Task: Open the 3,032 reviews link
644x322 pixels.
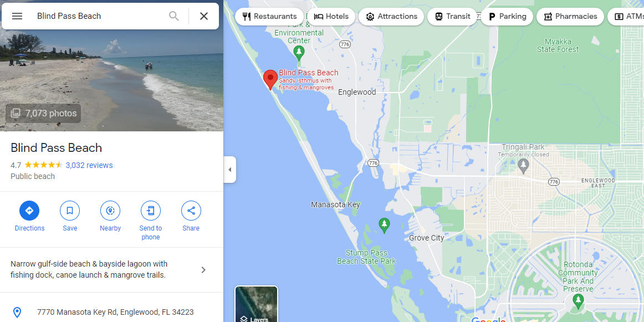Action: [89, 165]
